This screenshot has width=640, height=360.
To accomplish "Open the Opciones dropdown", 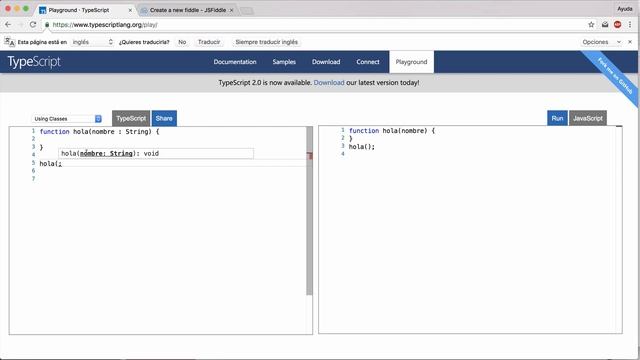I will pos(602,42).
